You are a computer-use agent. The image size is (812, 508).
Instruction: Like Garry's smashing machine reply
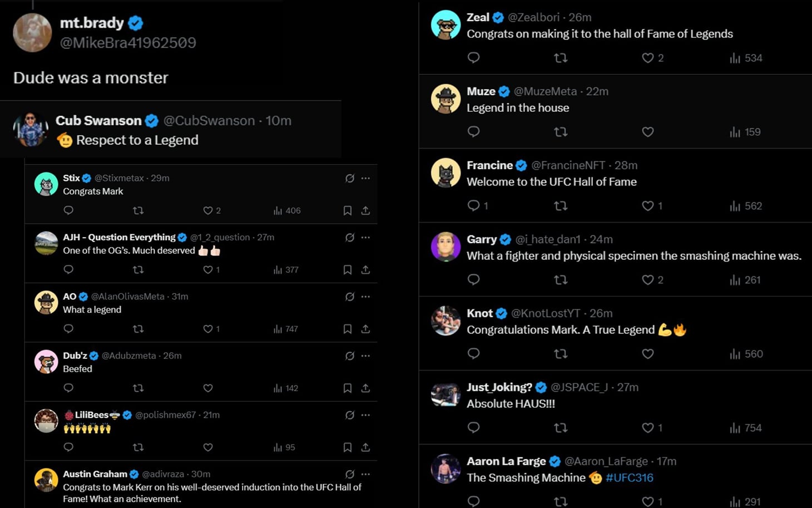tap(648, 280)
